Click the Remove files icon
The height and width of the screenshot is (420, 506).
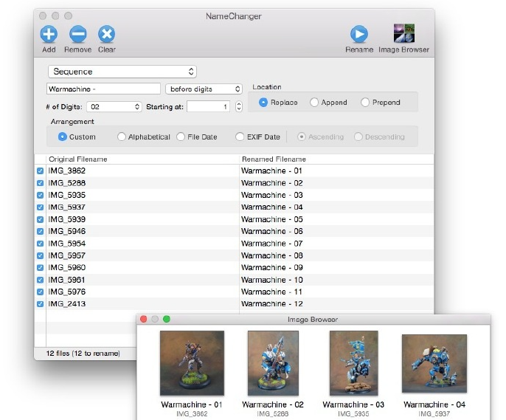77,34
